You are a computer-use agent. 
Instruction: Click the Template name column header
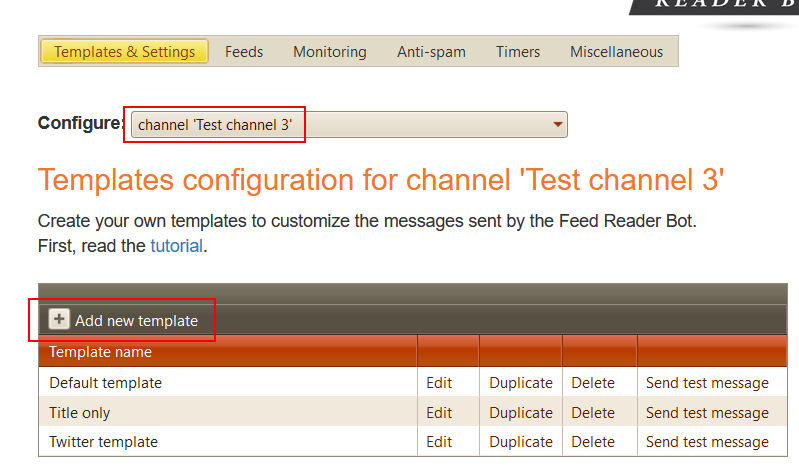(x=101, y=352)
